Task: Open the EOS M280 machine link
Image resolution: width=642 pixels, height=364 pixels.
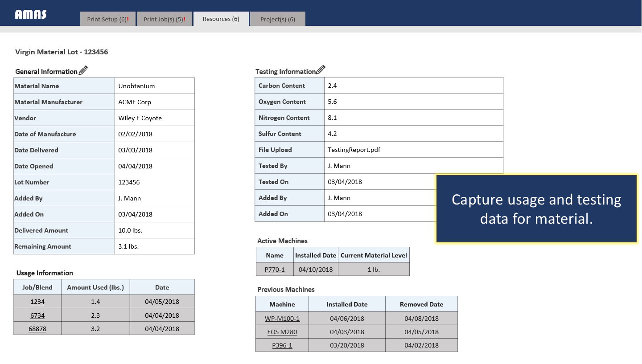Action: (282, 332)
